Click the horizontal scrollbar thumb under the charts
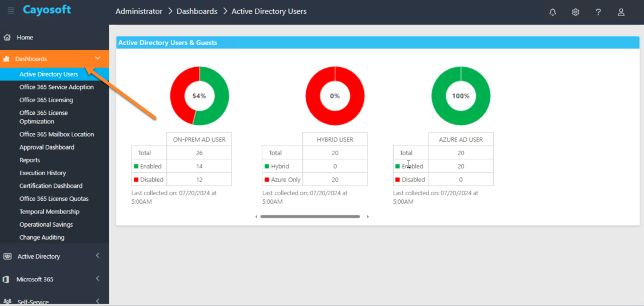This screenshot has height=306, width=644. tap(310, 216)
